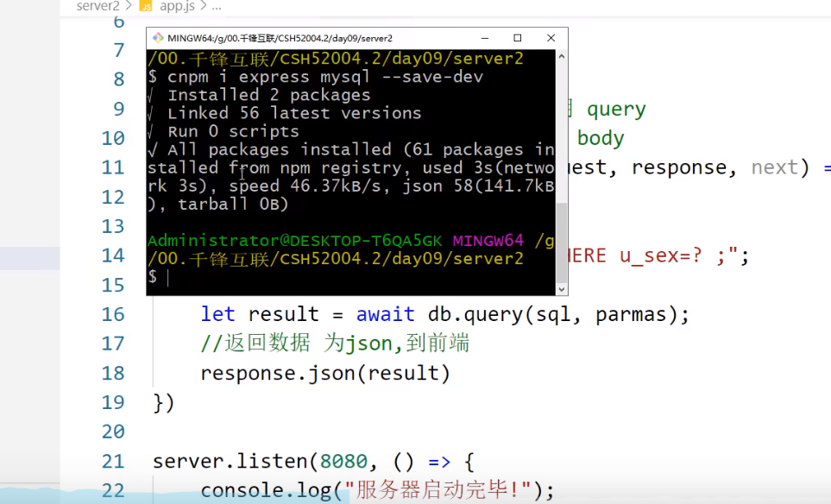Click the green 'query' comment on line 9
This screenshot has width=831, height=504.
tap(616, 110)
